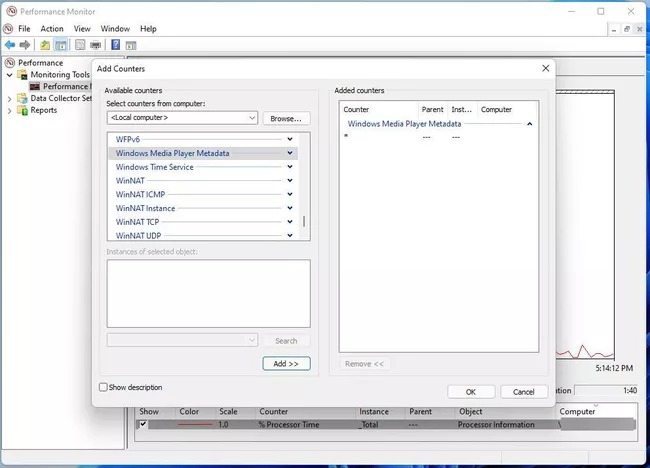Collapse the Monitoring Tools tree node
Image resolution: width=650 pixels, height=468 pixels.
(x=9, y=75)
